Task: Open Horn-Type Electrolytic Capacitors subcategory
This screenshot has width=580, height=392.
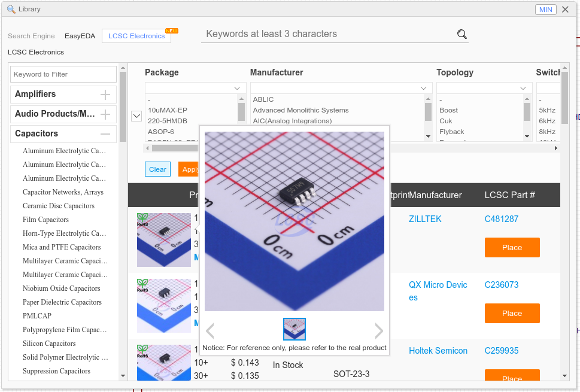Action: [x=65, y=233]
